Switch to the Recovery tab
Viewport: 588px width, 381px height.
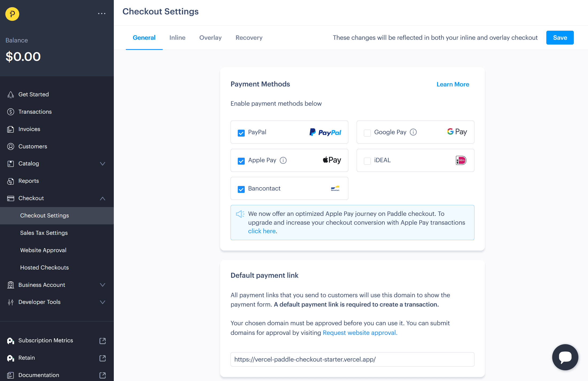[249, 38]
